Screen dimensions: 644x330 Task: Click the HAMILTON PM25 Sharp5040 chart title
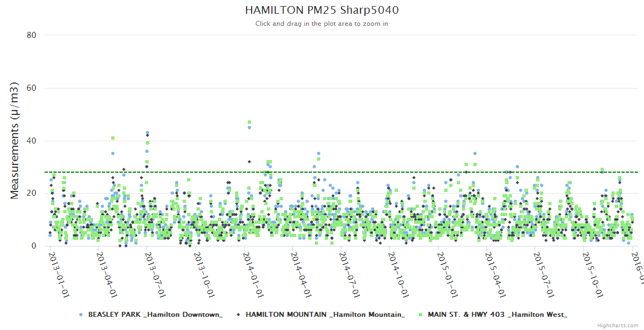(x=322, y=10)
